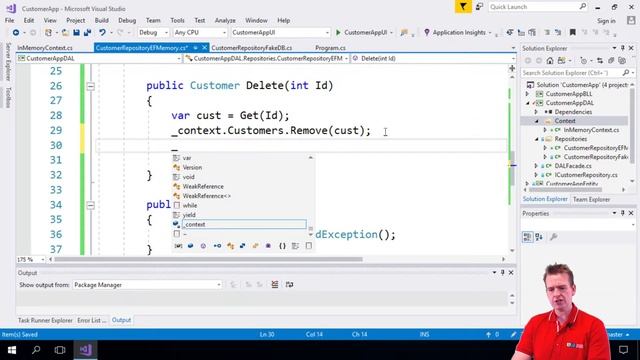This screenshot has height=360, width=640.
Task: Click the Save icon in the toolbar
Action: 76,32
